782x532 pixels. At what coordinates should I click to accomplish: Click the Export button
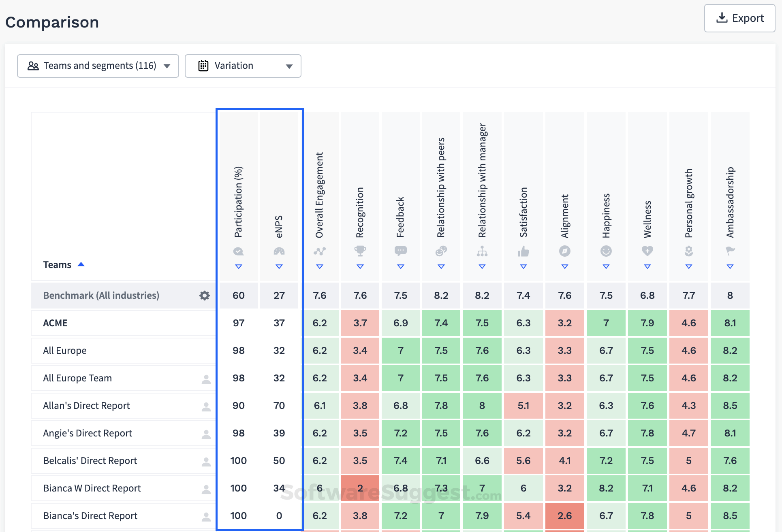click(739, 19)
